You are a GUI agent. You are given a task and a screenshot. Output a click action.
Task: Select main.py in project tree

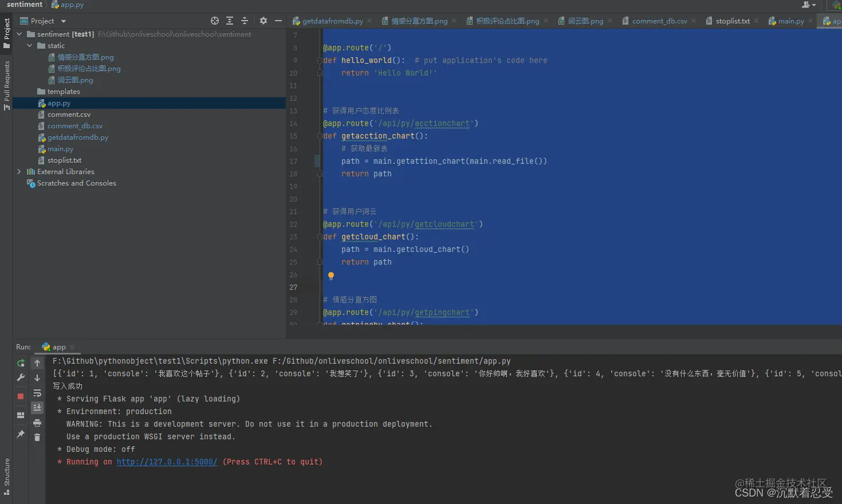[x=60, y=149]
